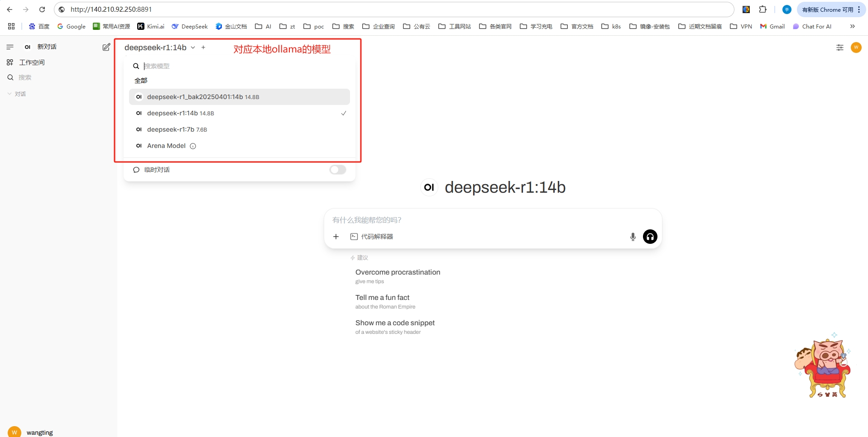Expand the 公有云 bookmark folder
The image size is (868, 437).
(x=417, y=26)
